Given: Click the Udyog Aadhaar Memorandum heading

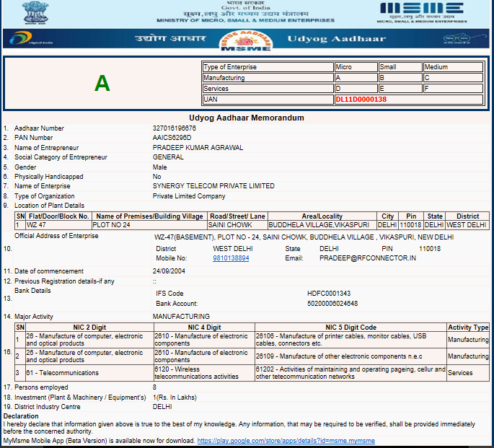Looking at the screenshot, I should [x=247, y=118].
